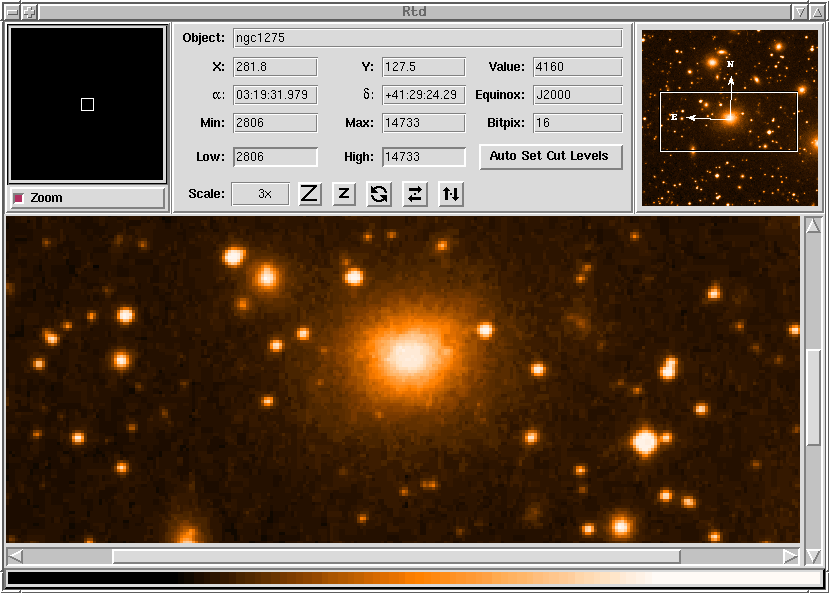Viewport: 829px width, 593px height.
Task: Click the color ramp bar at the bottom
Action: [414, 578]
